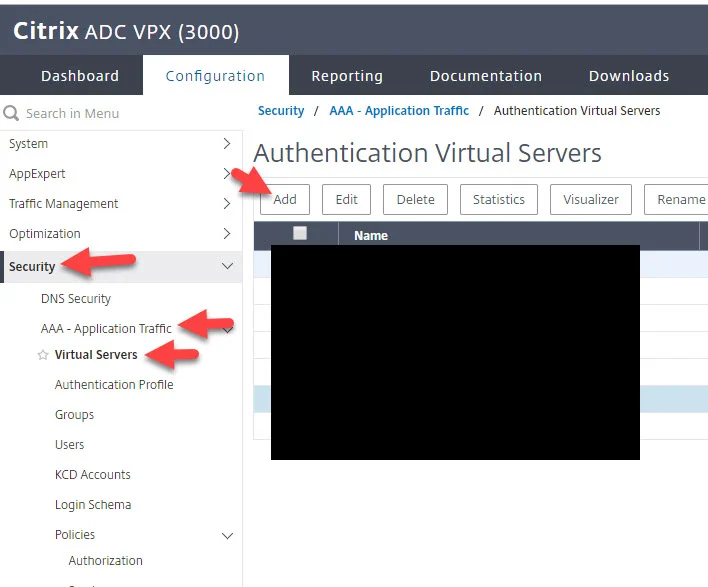
Task: Star the Virtual Servers favorite icon
Action: [x=43, y=355]
